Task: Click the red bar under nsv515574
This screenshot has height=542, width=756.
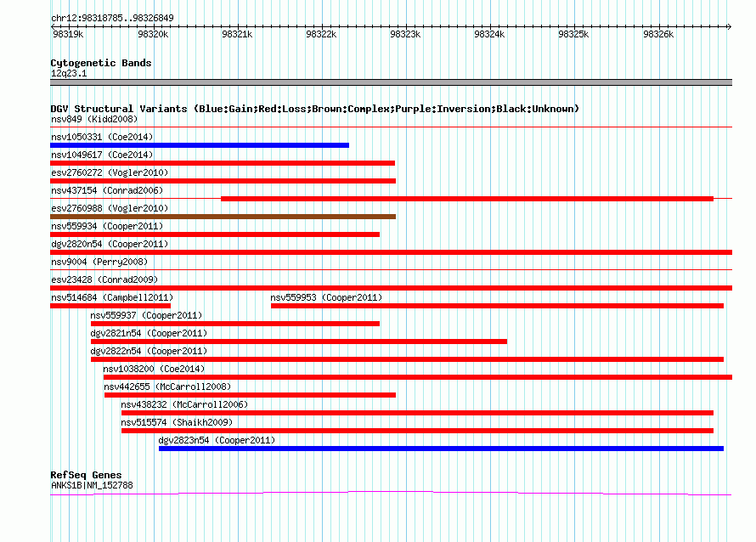Action: pyautogui.click(x=418, y=431)
